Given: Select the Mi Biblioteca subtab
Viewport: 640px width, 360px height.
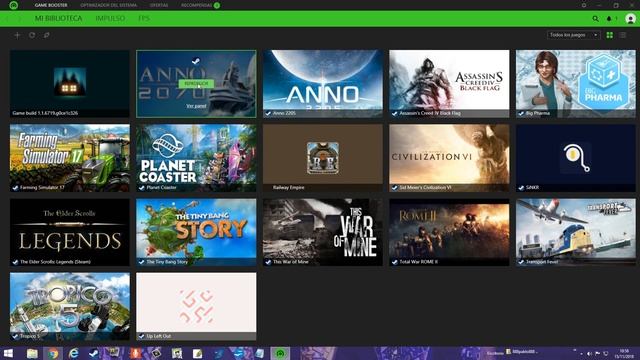Looking at the screenshot, I should coord(58,19).
